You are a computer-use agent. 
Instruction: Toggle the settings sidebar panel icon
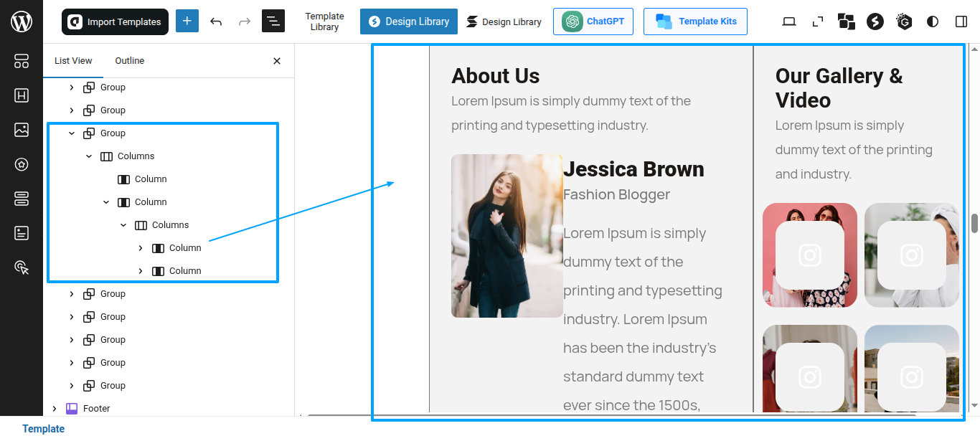point(961,22)
